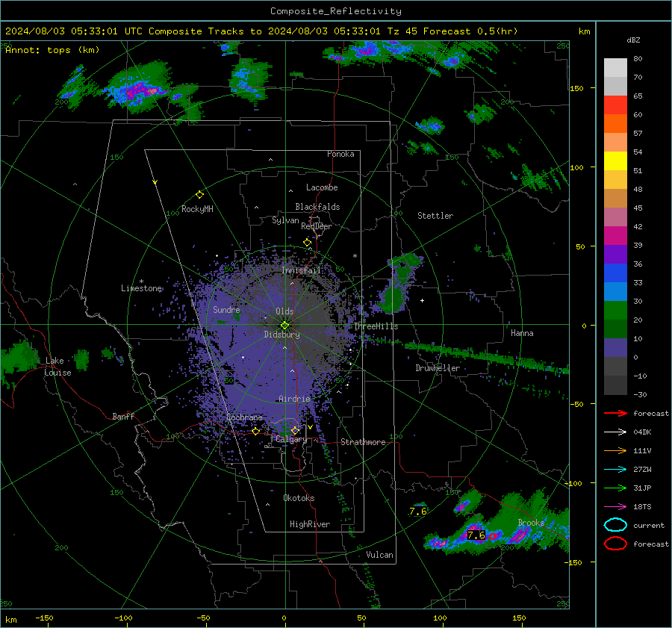
Task: Select the orange 111V track arrow
Action: tap(615, 450)
